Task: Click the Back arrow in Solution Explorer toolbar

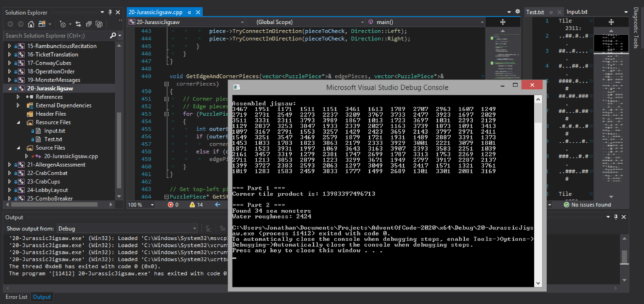Action: [10, 24]
